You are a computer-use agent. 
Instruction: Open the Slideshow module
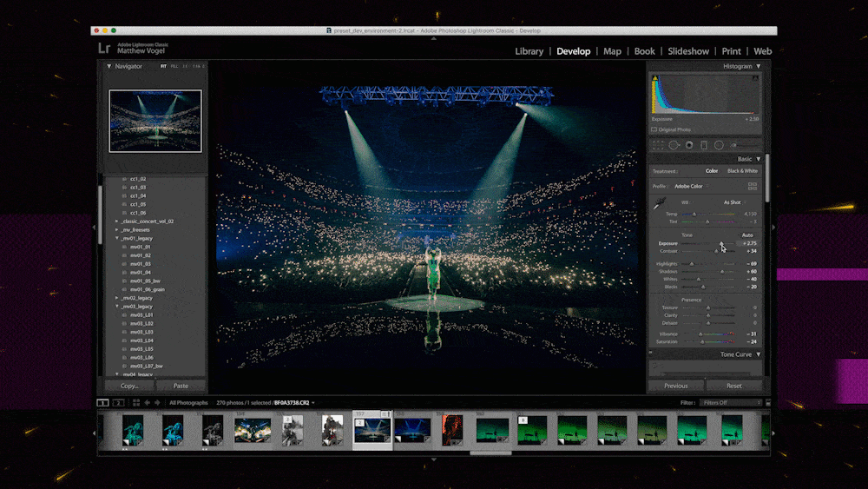click(x=687, y=51)
